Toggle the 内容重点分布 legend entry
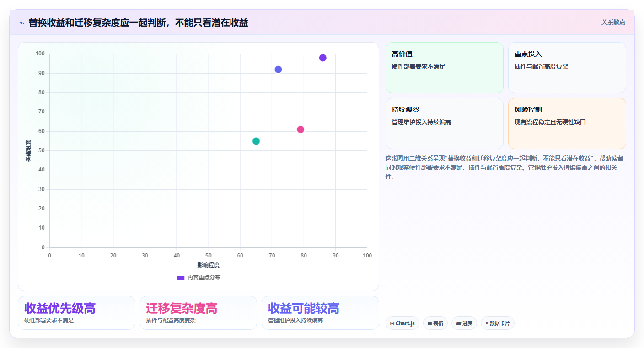 click(199, 278)
